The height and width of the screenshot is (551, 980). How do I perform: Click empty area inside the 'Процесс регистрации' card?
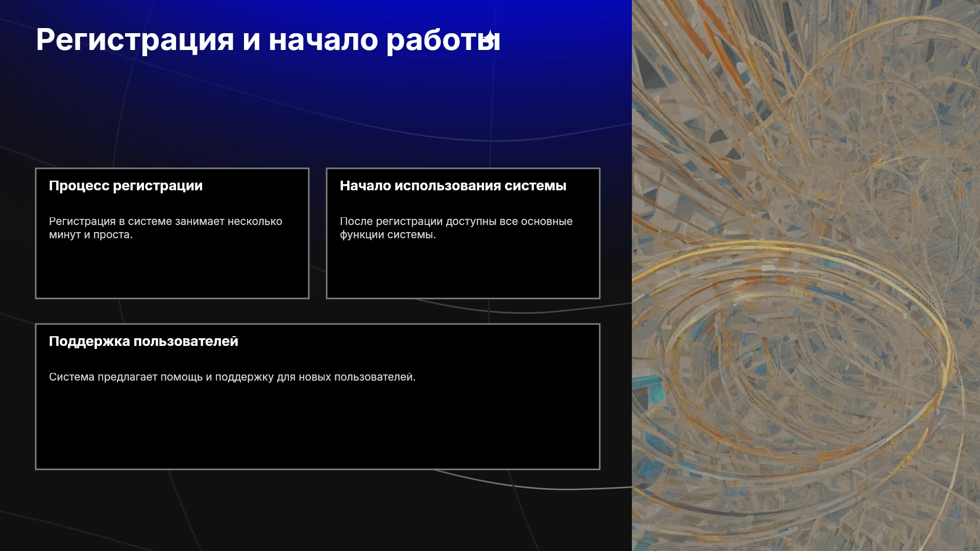pos(172,270)
